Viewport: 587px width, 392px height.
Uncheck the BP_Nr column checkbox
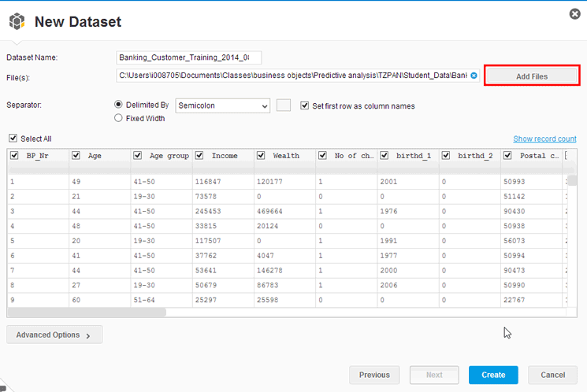[x=14, y=155]
